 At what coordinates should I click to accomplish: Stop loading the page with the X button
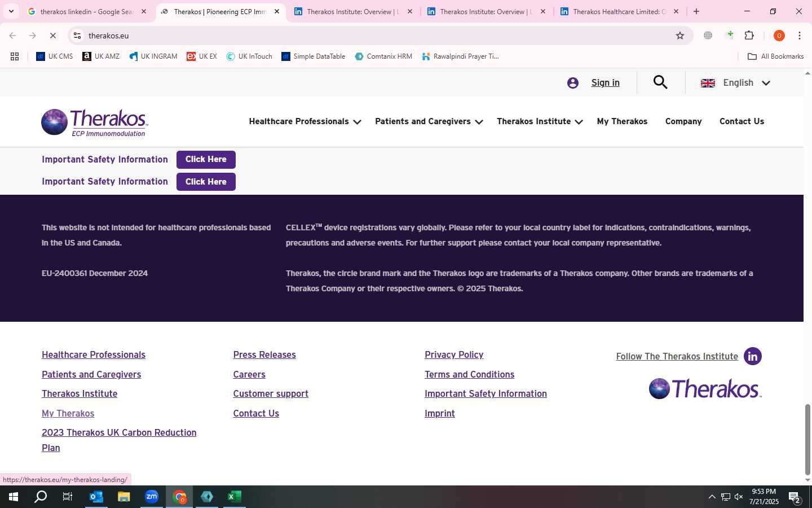[x=52, y=36]
